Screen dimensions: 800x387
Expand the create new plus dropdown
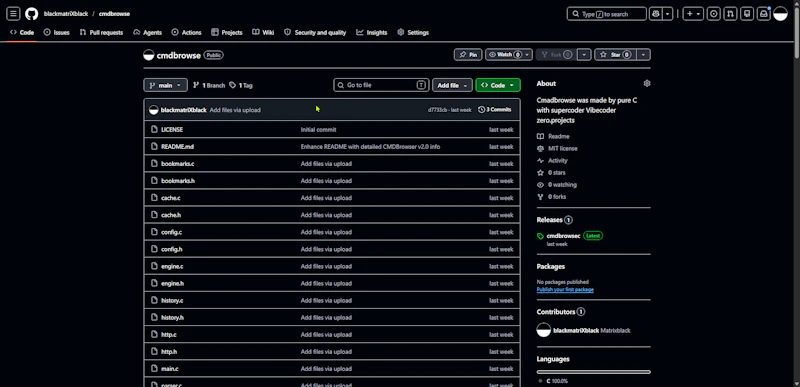tap(693, 14)
